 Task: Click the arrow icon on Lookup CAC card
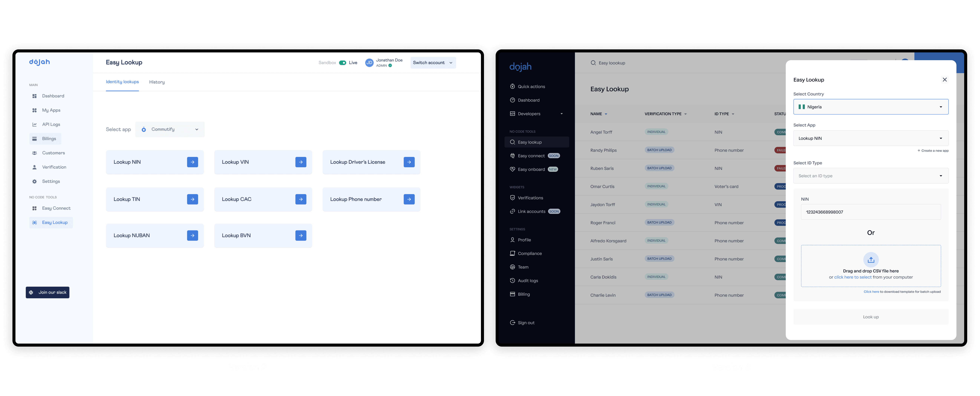(x=301, y=199)
